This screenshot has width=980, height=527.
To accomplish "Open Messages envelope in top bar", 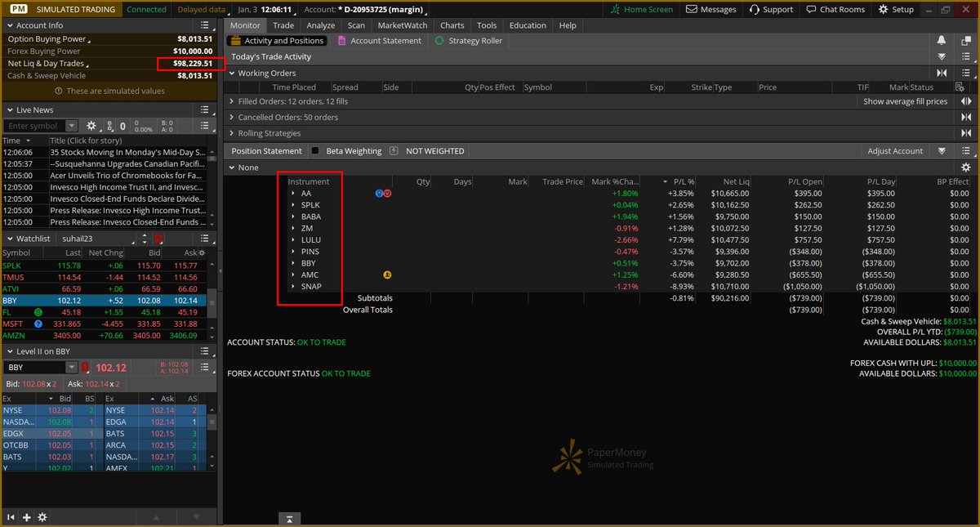I will 710,9.
